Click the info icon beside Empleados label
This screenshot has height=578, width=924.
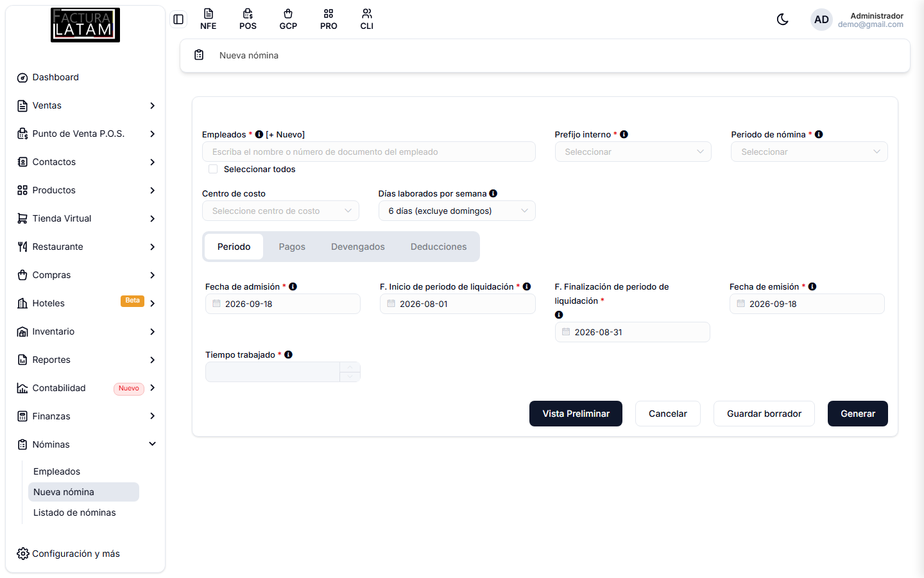click(x=259, y=134)
